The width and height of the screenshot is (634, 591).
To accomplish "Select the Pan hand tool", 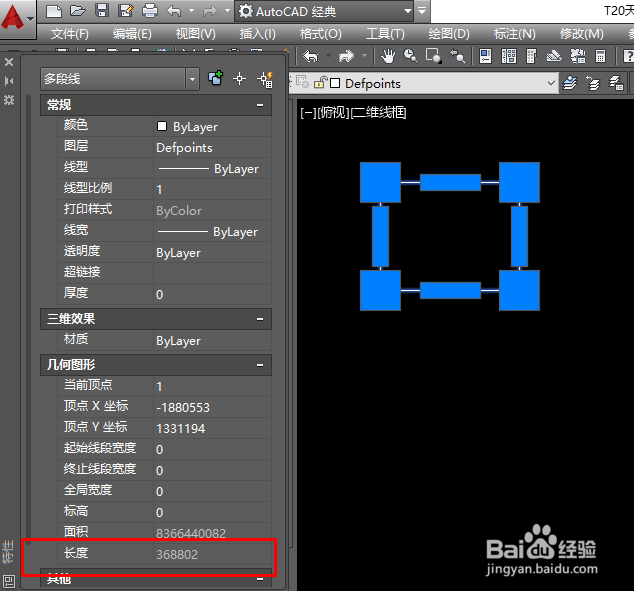I will pyautogui.click(x=388, y=56).
